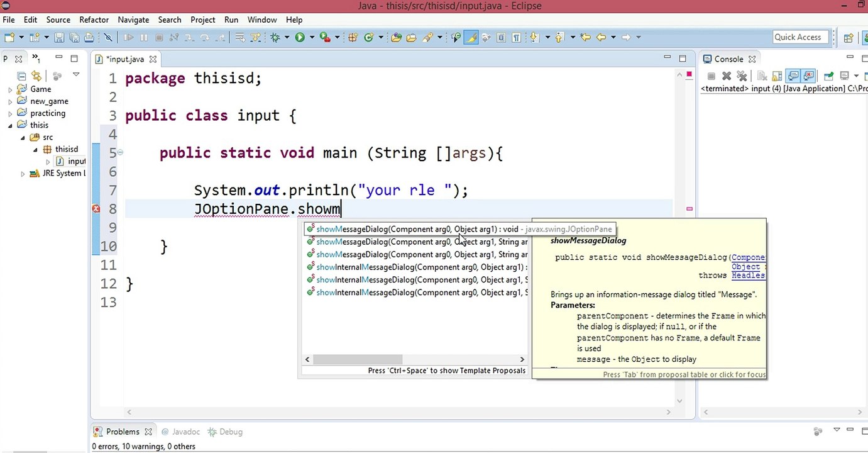Switch to the Javadoc tab

coord(180,432)
